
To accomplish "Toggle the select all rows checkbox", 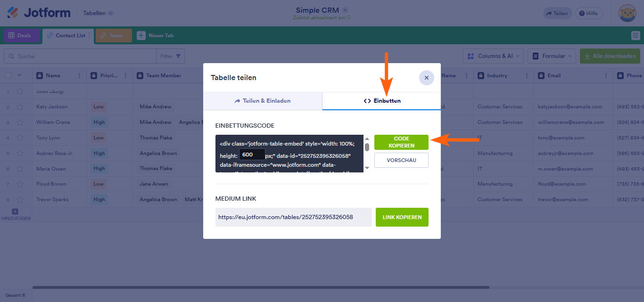I will point(8,75).
